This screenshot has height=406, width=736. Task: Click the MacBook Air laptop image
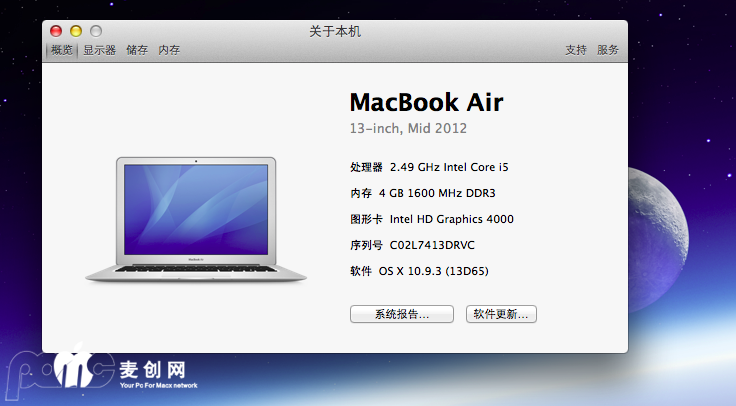(x=196, y=220)
